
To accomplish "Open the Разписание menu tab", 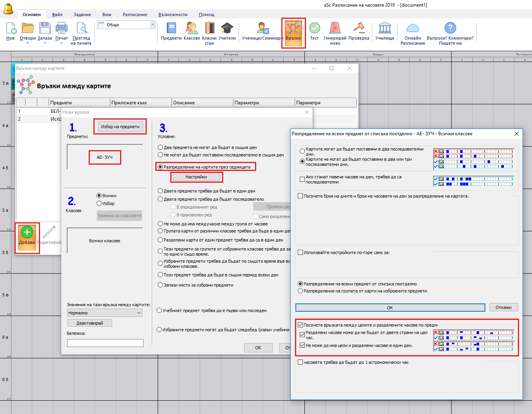I will tap(135, 15).
